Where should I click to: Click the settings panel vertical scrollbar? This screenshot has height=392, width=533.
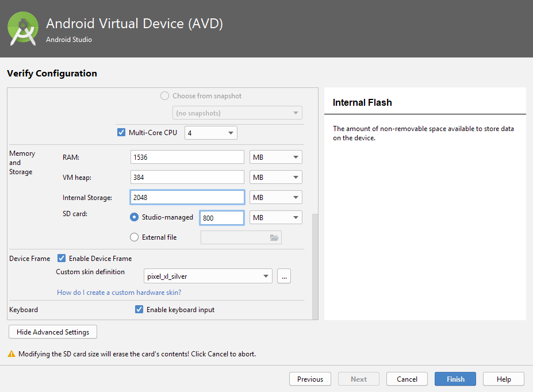315,264
